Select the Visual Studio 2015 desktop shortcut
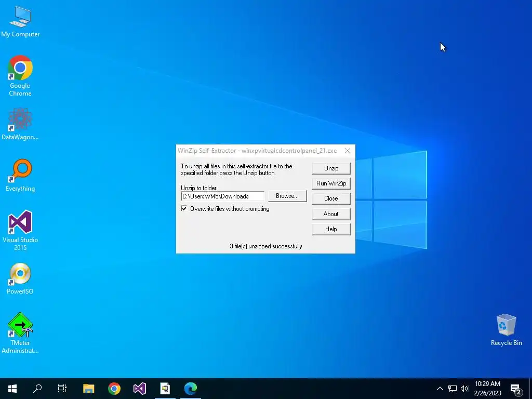The height and width of the screenshot is (399, 532). point(20,230)
